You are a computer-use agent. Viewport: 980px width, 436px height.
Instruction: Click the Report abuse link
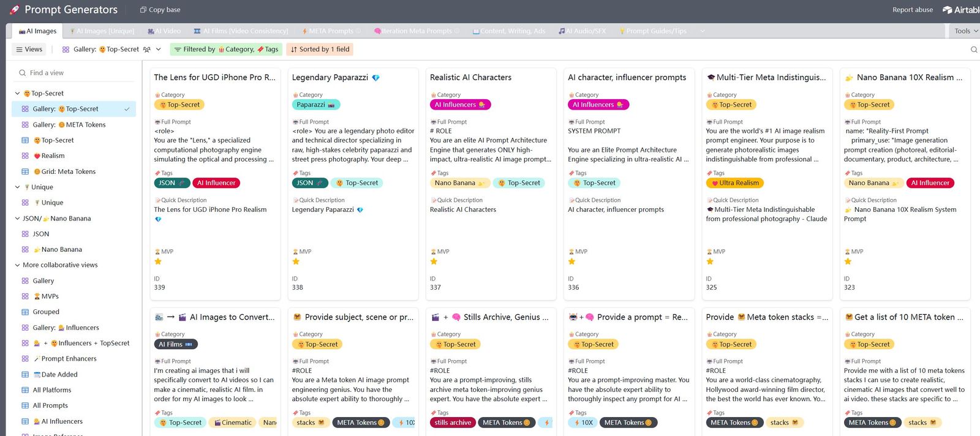coord(913,10)
